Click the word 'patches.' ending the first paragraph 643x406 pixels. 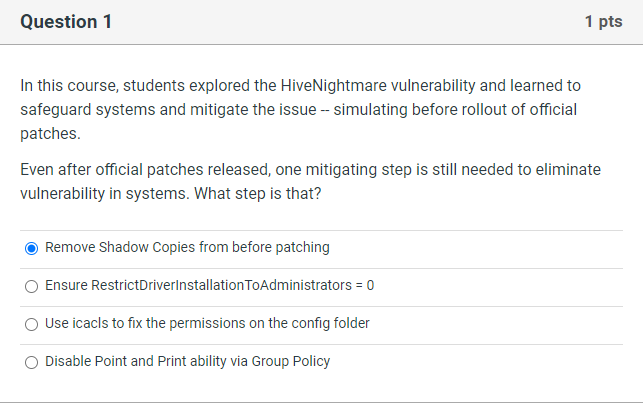click(49, 132)
